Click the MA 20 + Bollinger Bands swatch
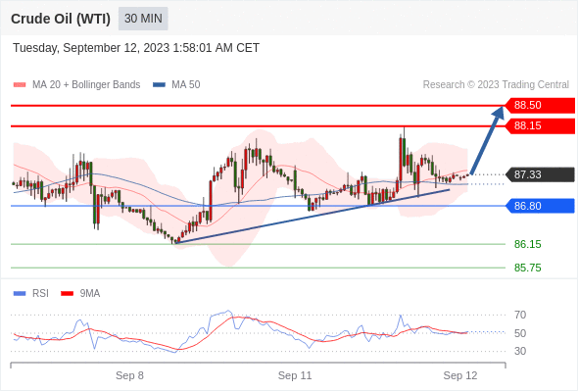The image size is (578, 392). pyautogui.click(x=20, y=85)
